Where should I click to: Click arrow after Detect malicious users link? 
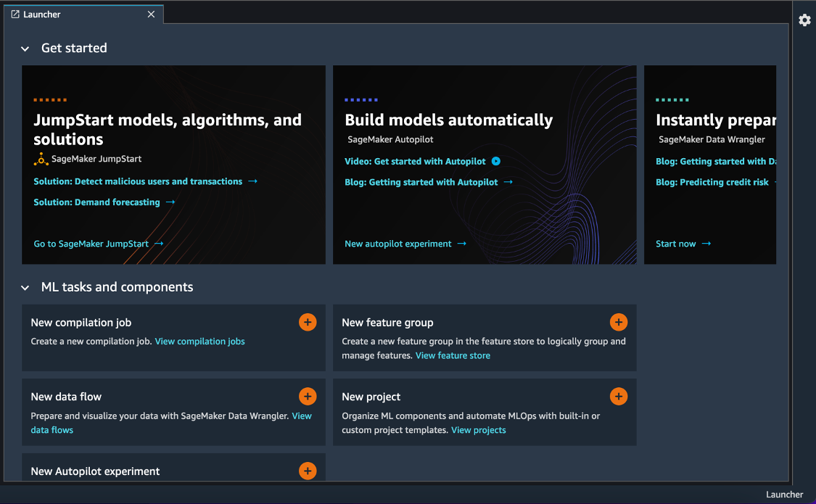(x=253, y=181)
